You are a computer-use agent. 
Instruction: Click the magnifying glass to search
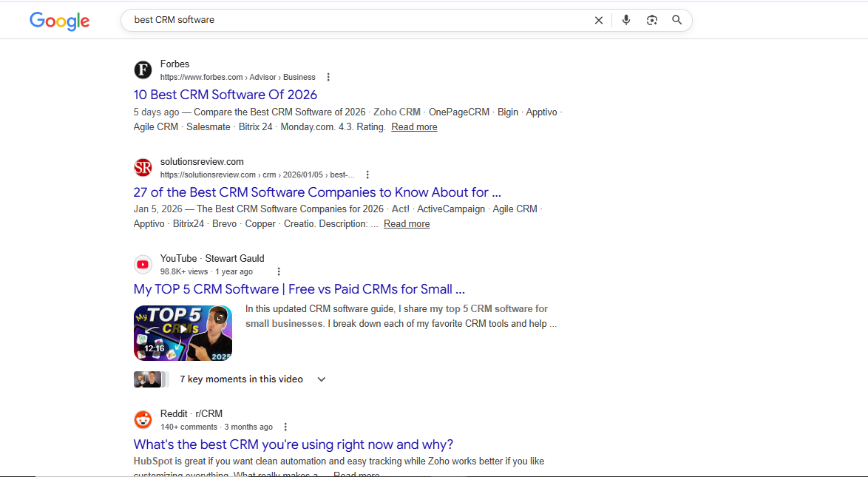click(677, 20)
